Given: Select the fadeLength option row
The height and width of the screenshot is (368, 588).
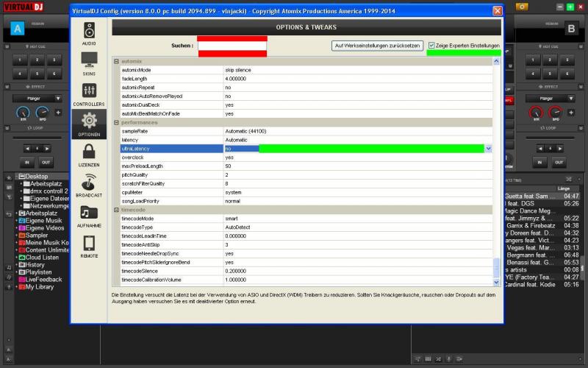Looking at the screenshot, I should click(306, 79).
